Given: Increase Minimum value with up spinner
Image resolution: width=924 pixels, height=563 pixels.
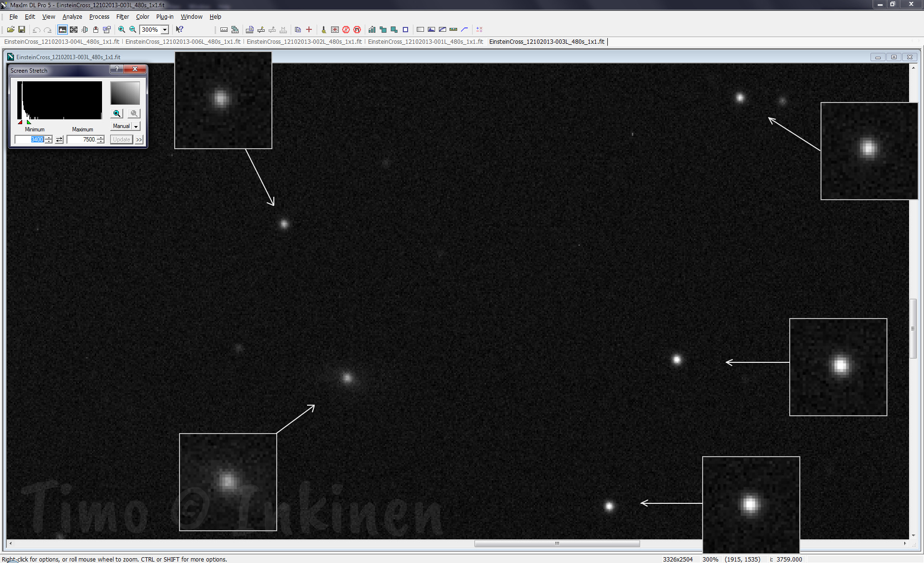Looking at the screenshot, I should pos(49,138).
